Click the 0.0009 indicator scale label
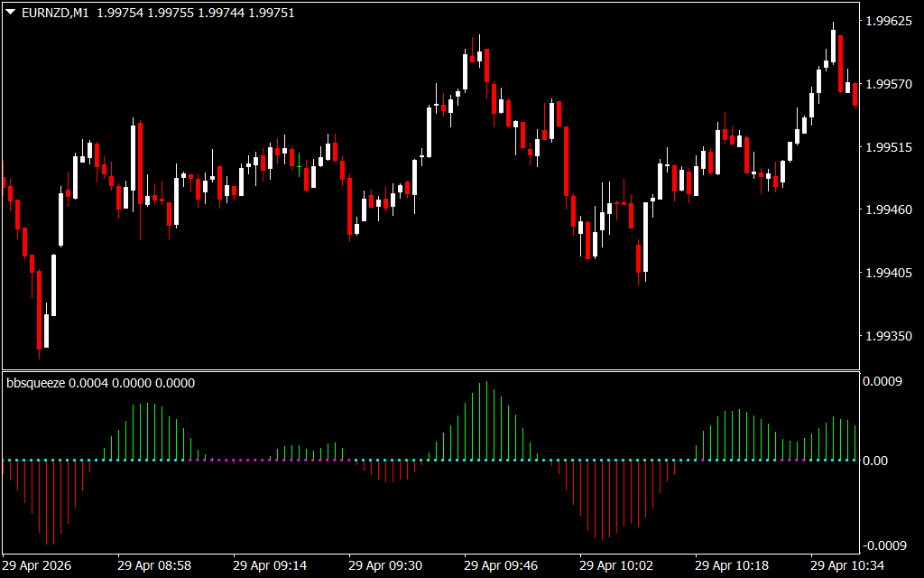 (x=882, y=382)
